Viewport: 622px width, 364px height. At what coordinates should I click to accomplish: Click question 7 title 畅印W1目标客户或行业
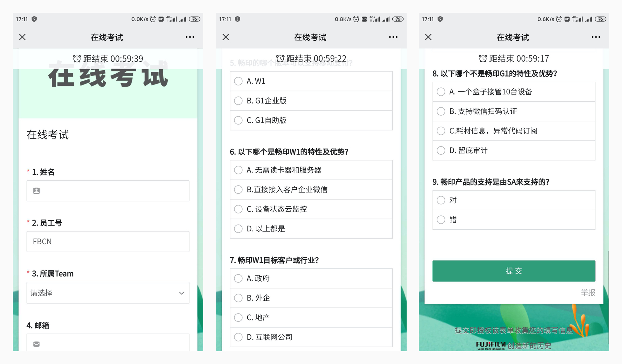[x=274, y=260]
